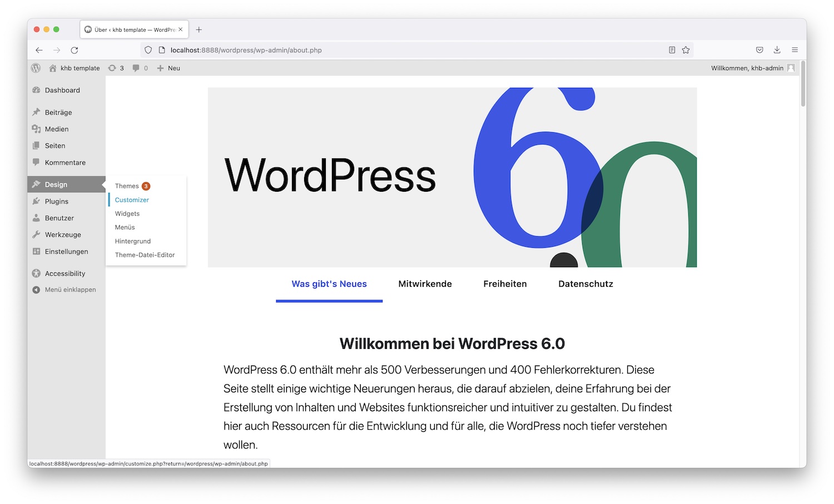Open Theme-Datei-Editor submenu entry
Screen dimensions: 834x504
[145, 255]
